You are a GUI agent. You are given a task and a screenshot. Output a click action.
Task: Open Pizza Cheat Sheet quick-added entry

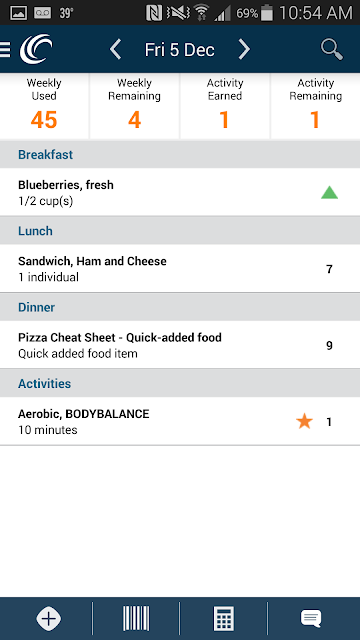(x=180, y=345)
